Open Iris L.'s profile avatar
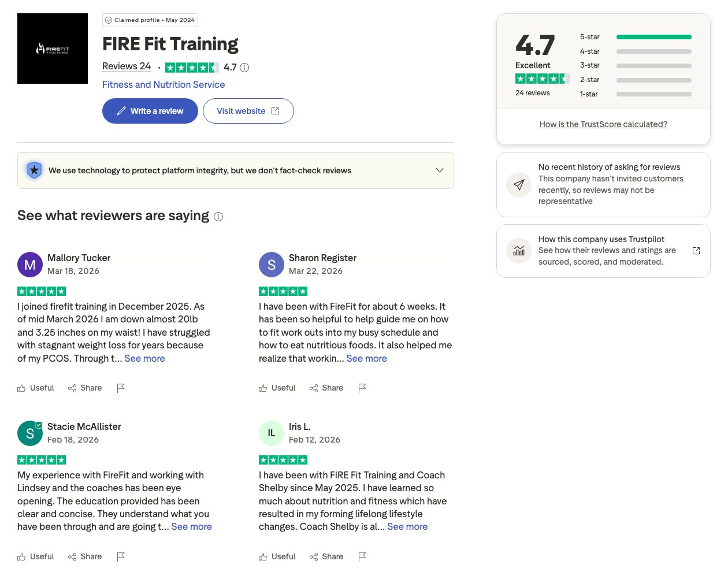728x572 pixels. (272, 433)
